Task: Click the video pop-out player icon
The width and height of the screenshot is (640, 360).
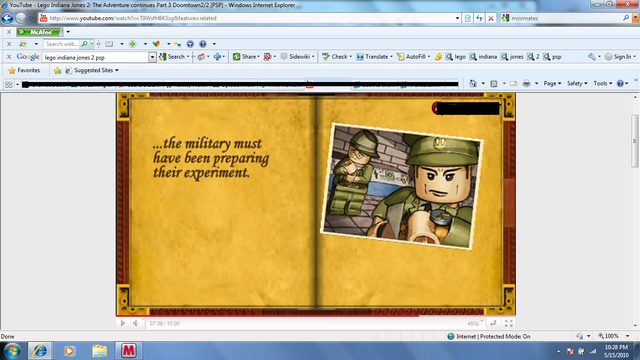Action: [x=493, y=323]
